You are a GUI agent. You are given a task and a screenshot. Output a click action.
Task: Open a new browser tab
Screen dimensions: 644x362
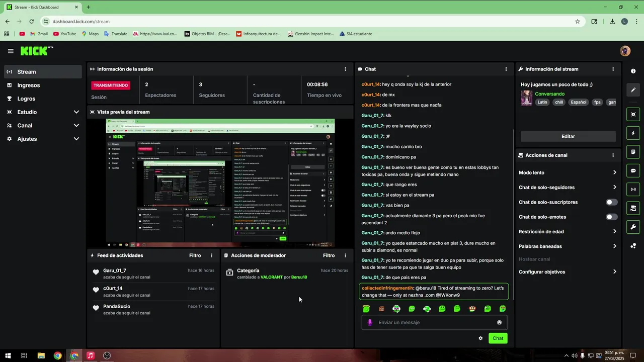89,7
